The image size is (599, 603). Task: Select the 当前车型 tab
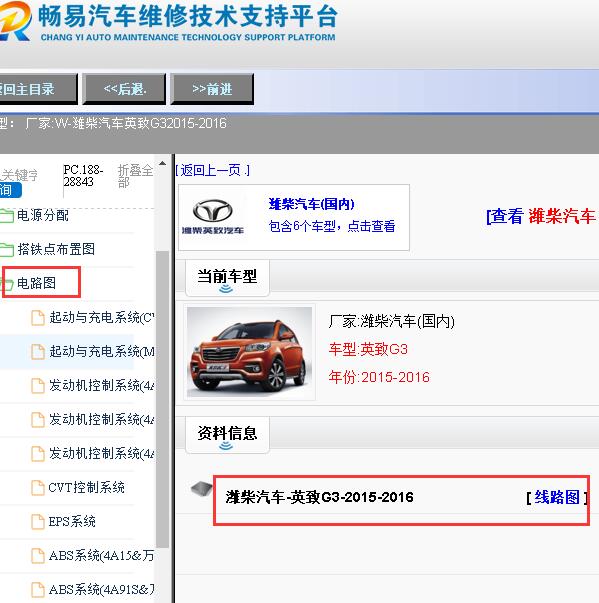[227, 278]
